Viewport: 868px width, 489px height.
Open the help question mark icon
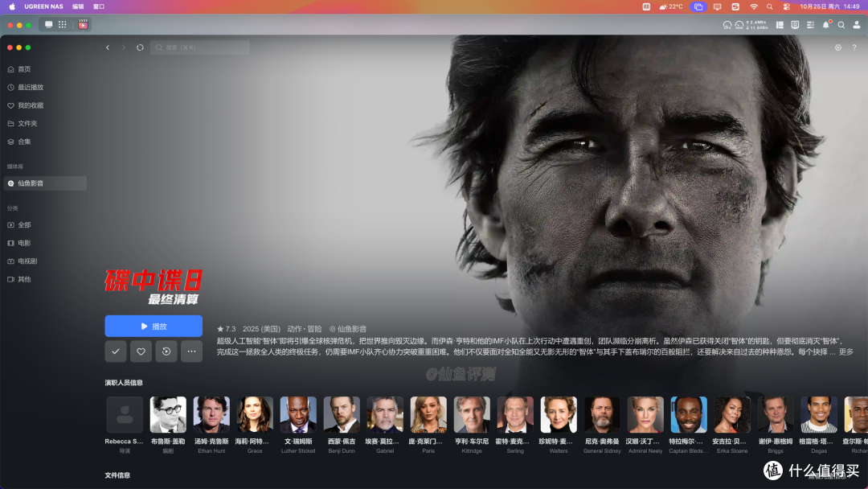click(x=854, y=47)
